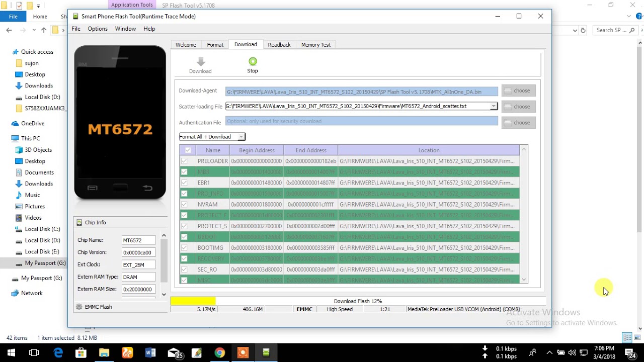
Task: Toggle checkbox for EBR1 row
Action: click(184, 183)
